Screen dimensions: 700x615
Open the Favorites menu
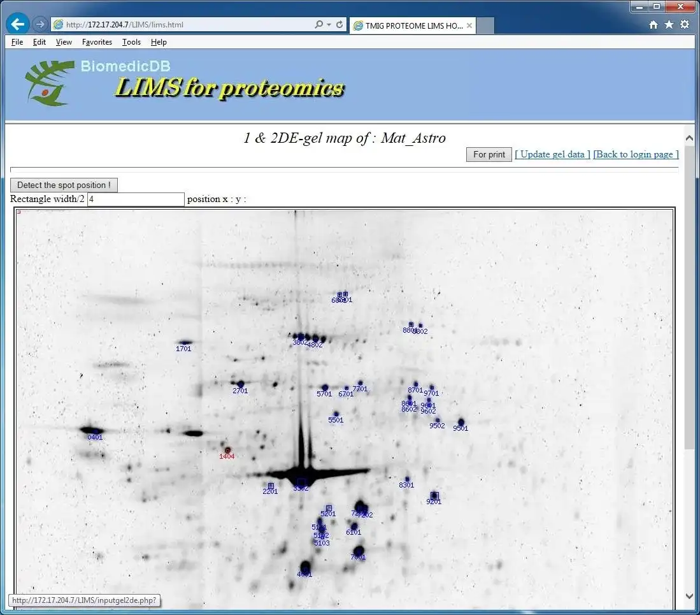click(x=97, y=42)
